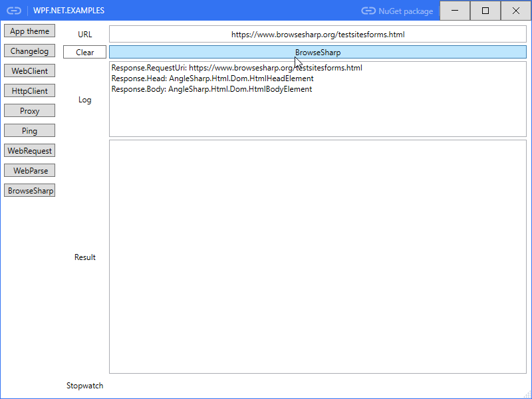
Task: Click the WPF.NET.EXAMPLES window title
Action: (x=69, y=11)
